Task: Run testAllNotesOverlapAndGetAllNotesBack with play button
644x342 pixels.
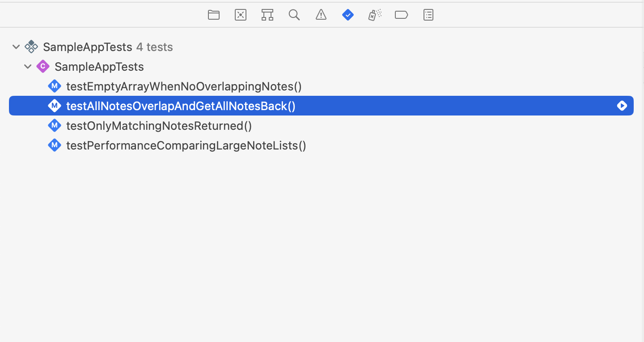Action: coord(622,106)
